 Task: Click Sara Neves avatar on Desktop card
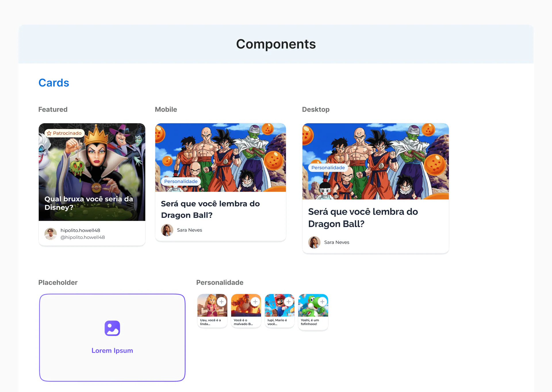(x=314, y=242)
